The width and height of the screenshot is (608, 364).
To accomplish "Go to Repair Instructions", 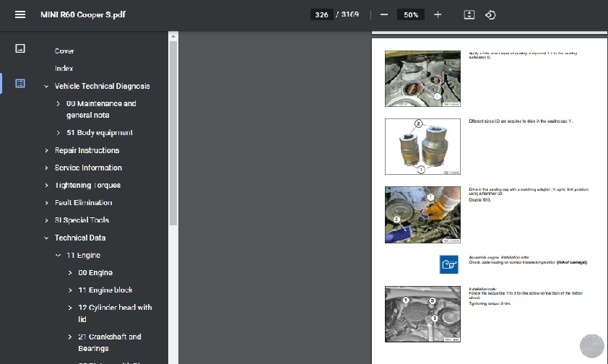I will 87,150.
